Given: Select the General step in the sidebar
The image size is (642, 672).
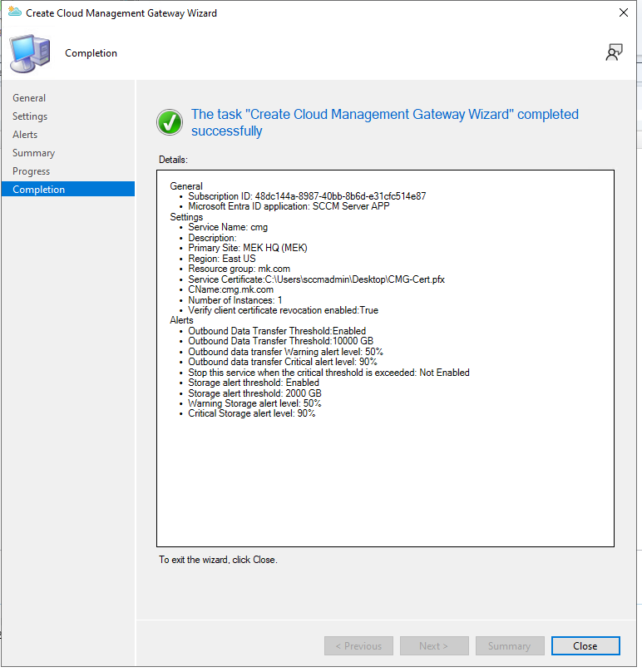Looking at the screenshot, I should [29, 98].
